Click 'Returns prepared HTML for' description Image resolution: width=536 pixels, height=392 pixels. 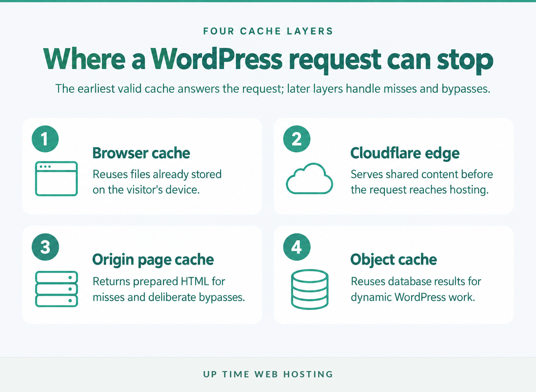pyautogui.click(x=169, y=289)
